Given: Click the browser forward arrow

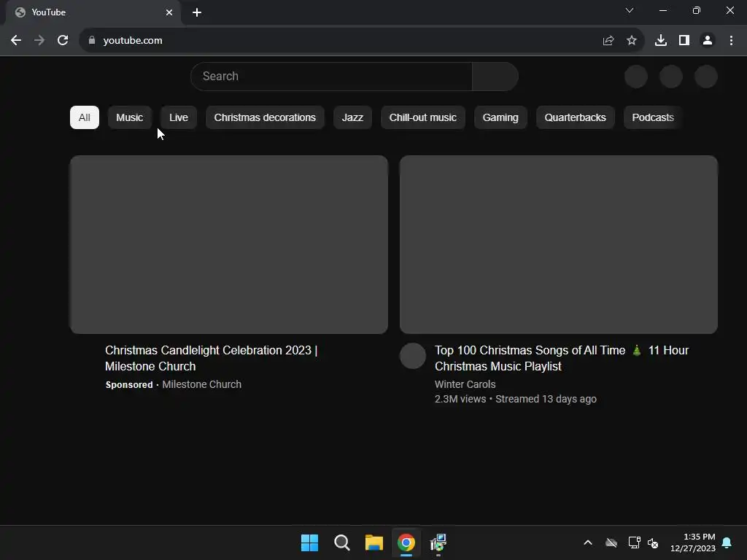Looking at the screenshot, I should [39, 41].
